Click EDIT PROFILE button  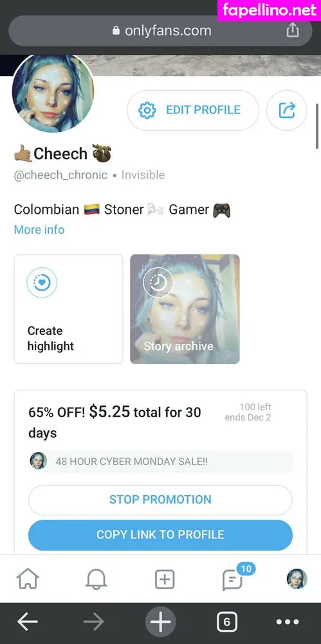193,110
